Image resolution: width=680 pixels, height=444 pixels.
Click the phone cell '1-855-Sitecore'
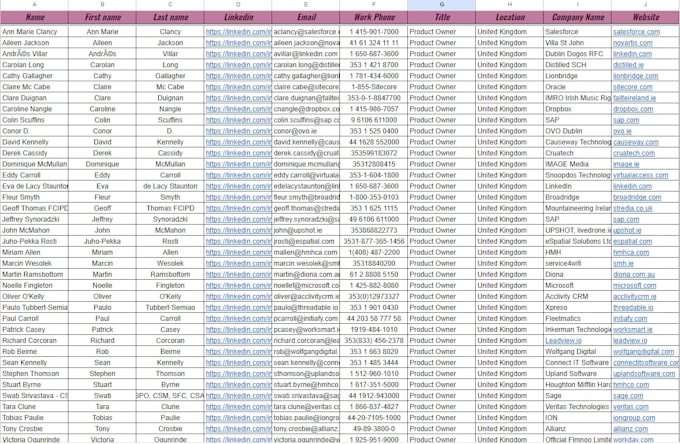pos(374,87)
